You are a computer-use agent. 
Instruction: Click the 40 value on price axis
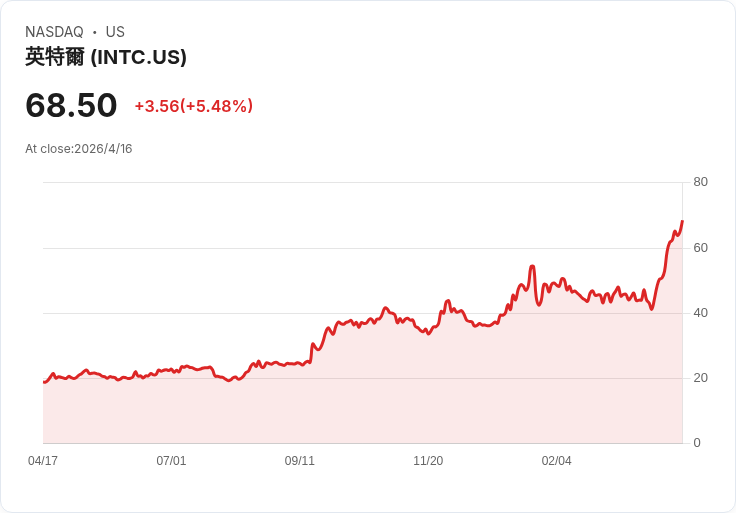700,312
